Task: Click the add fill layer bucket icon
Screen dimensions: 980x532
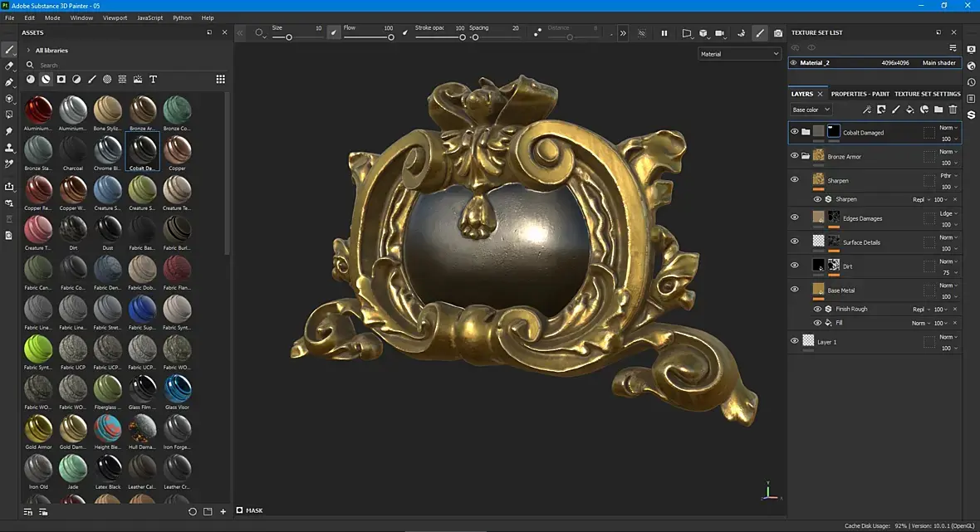Action: click(x=909, y=110)
